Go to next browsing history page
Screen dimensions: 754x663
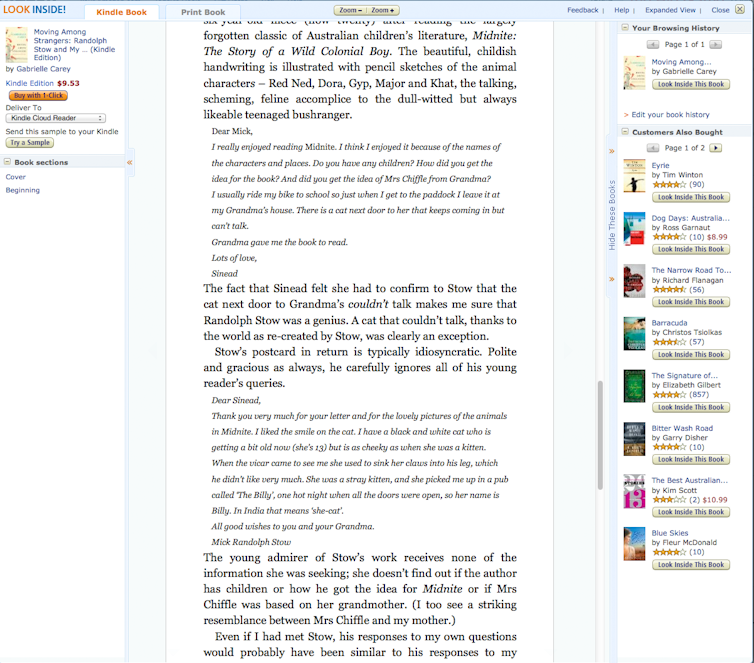[x=716, y=45]
